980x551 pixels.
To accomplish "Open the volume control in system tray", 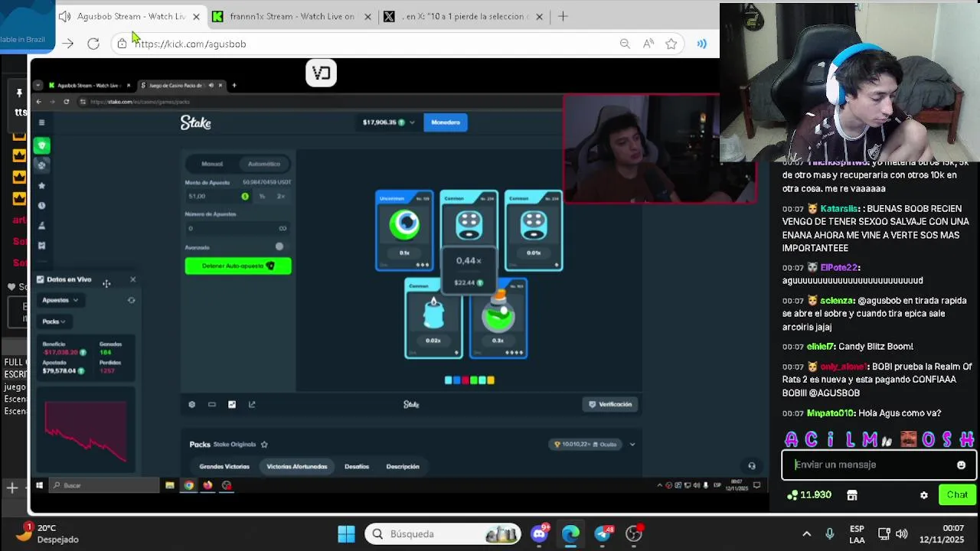I will (901, 533).
